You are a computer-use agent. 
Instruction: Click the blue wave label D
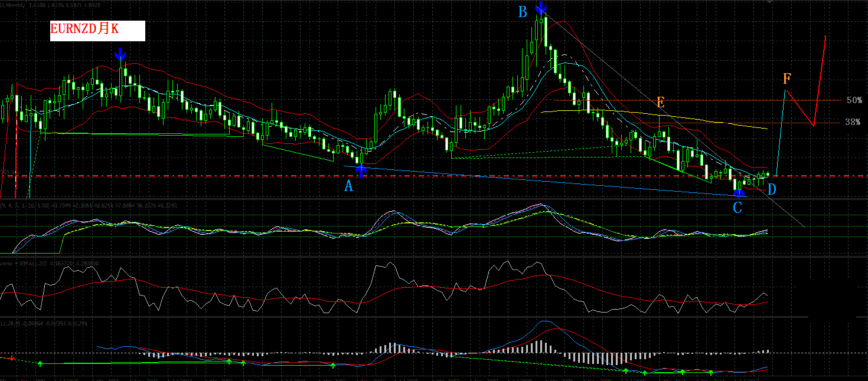(771, 189)
